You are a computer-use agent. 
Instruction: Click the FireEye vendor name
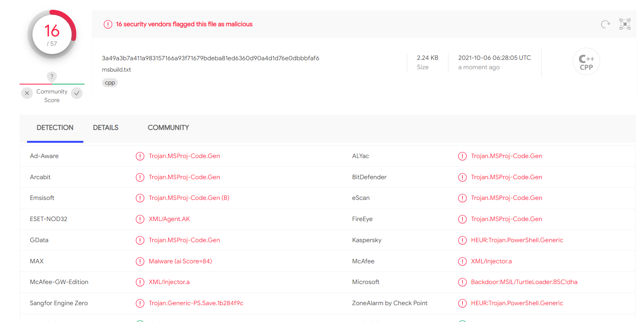[x=362, y=219]
